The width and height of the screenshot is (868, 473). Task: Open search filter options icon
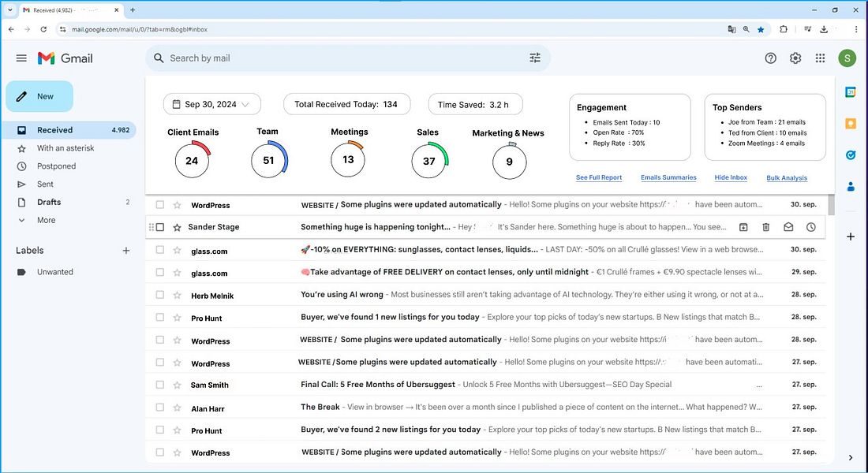535,58
